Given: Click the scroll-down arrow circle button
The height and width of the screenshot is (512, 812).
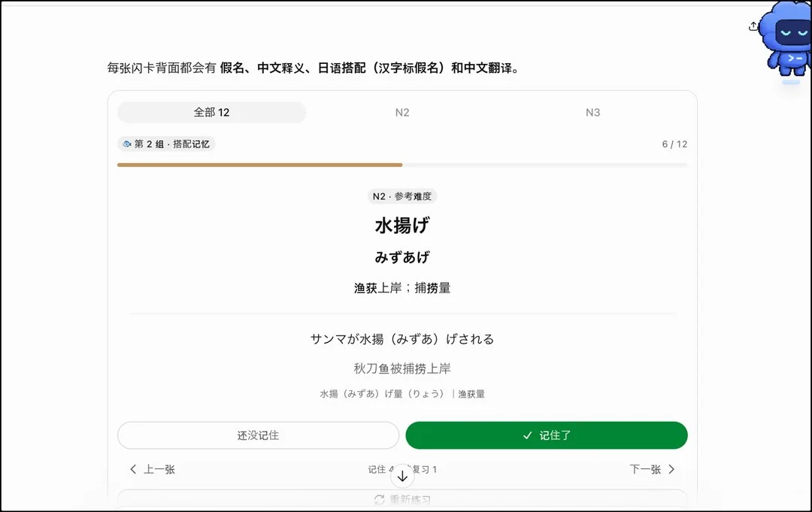Looking at the screenshot, I should (402, 476).
